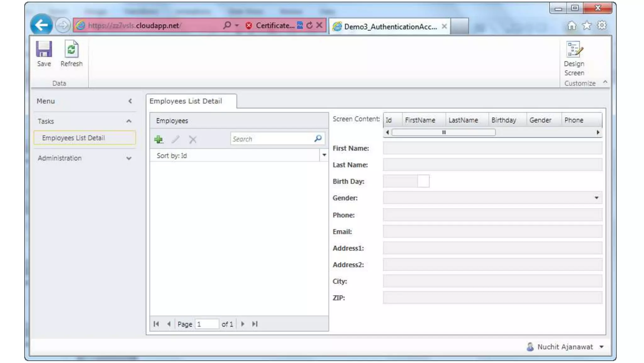Image resolution: width=644 pixels, height=363 pixels.
Task: Collapse the Tasks menu group
Action: [x=129, y=121]
